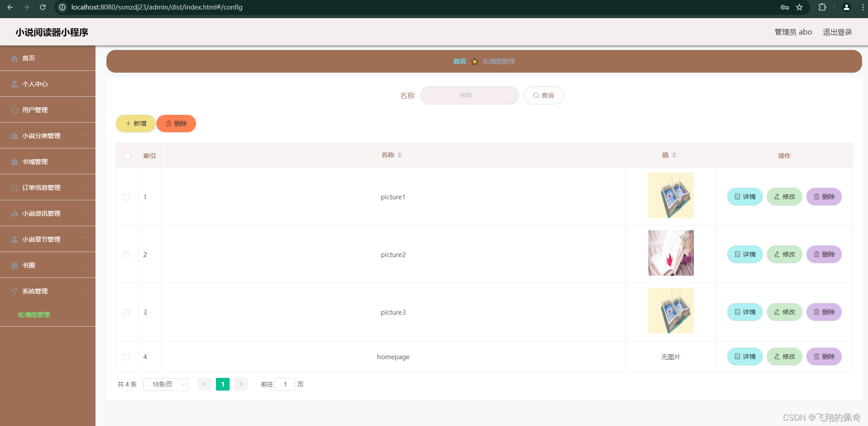Image resolution: width=868 pixels, height=426 pixels.
Task: Click the 查询 search button
Action: [543, 95]
